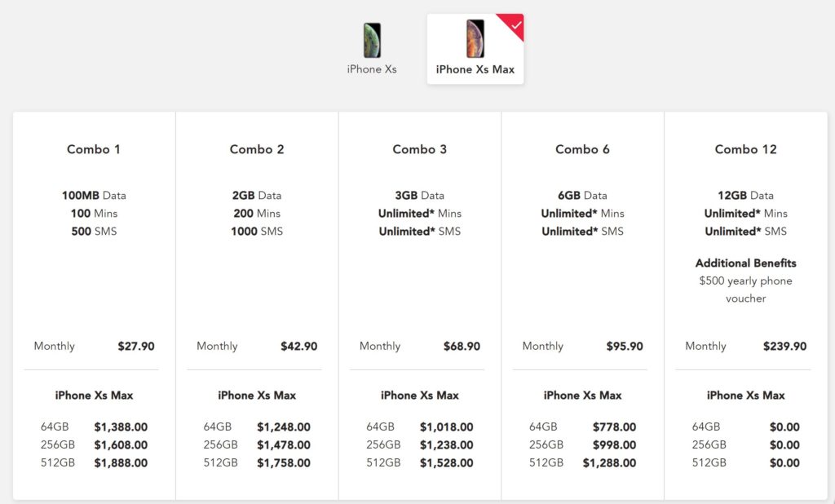The image size is (835, 504).
Task: Select the iPhone Xs phone image
Action: click(x=372, y=40)
